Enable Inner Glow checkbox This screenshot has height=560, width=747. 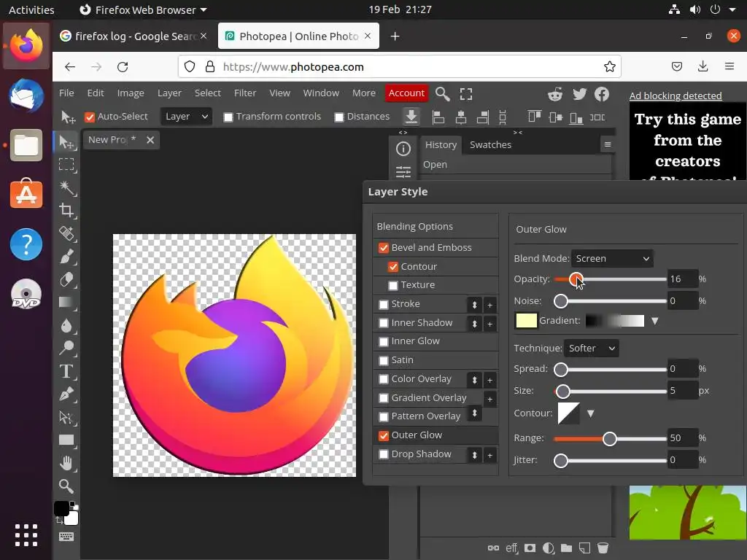[x=384, y=341]
